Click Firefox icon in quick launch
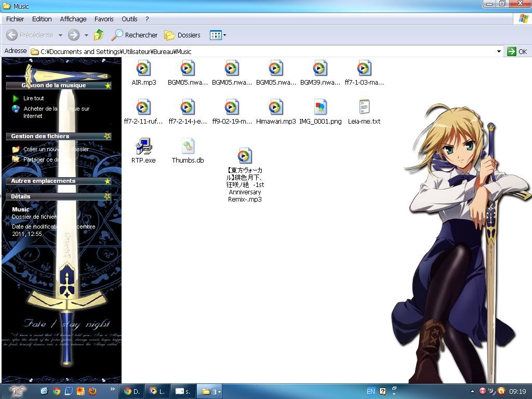This screenshot has width=532, height=399. [x=92, y=391]
